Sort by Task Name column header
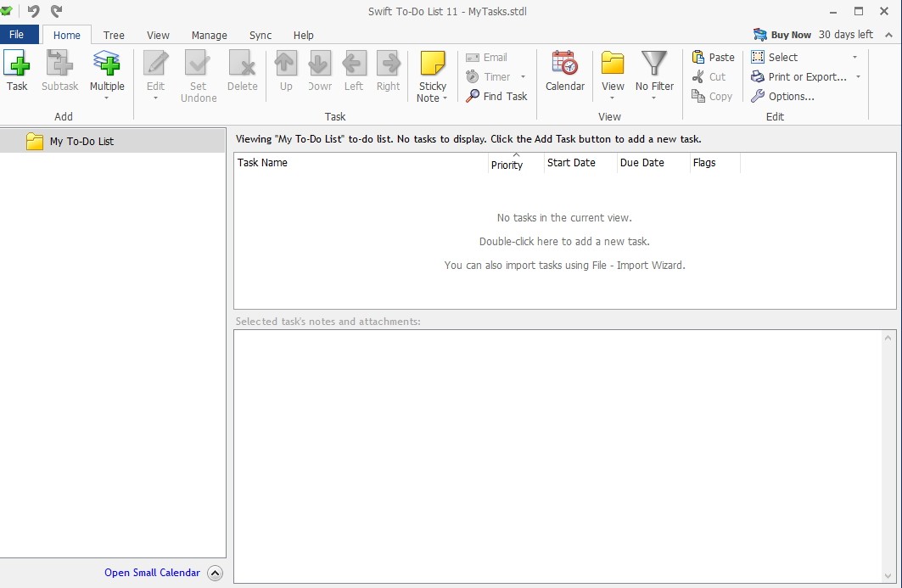Screen dimensions: 902x588 point(361,163)
